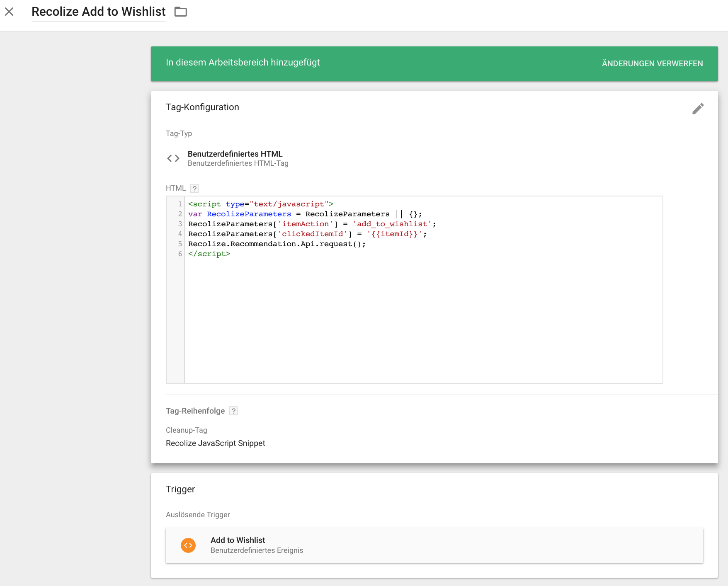The width and height of the screenshot is (728, 586).
Task: Click the Tag-Reihenfolge heading
Action: pyautogui.click(x=195, y=411)
